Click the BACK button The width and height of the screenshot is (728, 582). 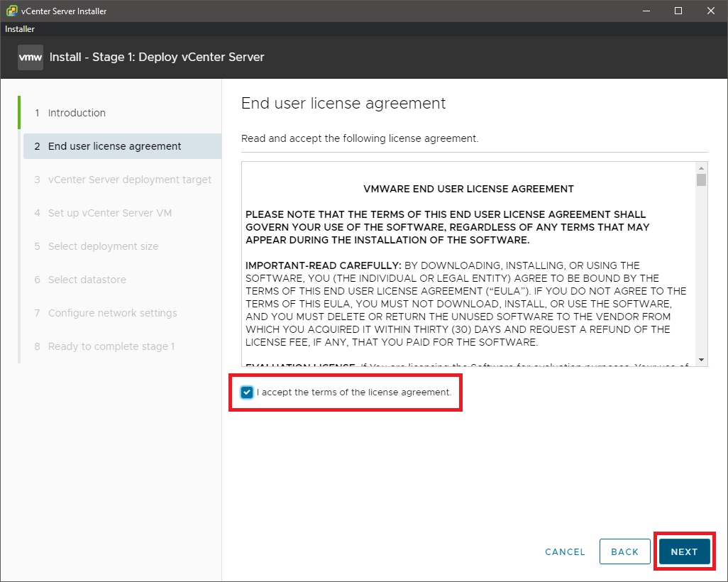pos(624,551)
